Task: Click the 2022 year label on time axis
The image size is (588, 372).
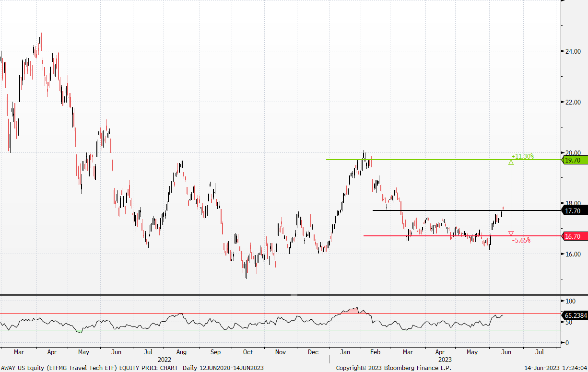Action: 165,359
